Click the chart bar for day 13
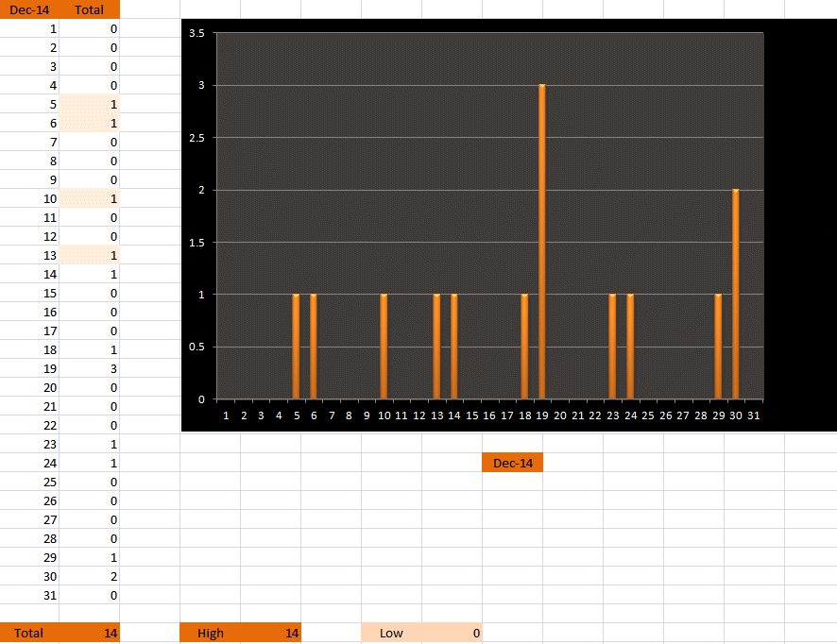The image size is (837, 644). (x=436, y=347)
